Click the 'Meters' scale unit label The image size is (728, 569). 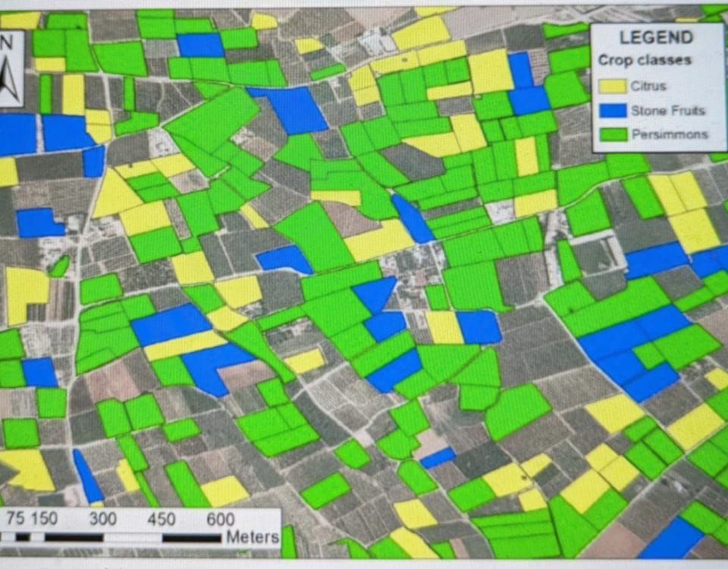(253, 537)
